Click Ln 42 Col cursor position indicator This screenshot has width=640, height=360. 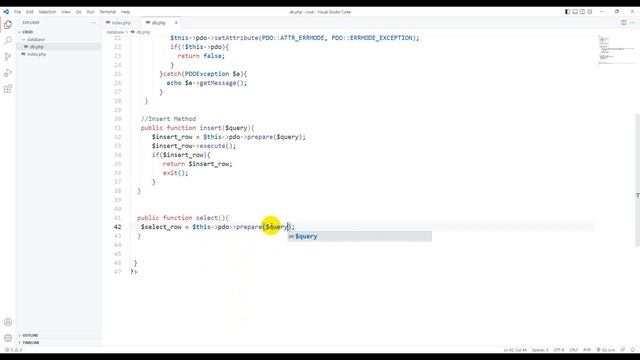click(x=515, y=350)
